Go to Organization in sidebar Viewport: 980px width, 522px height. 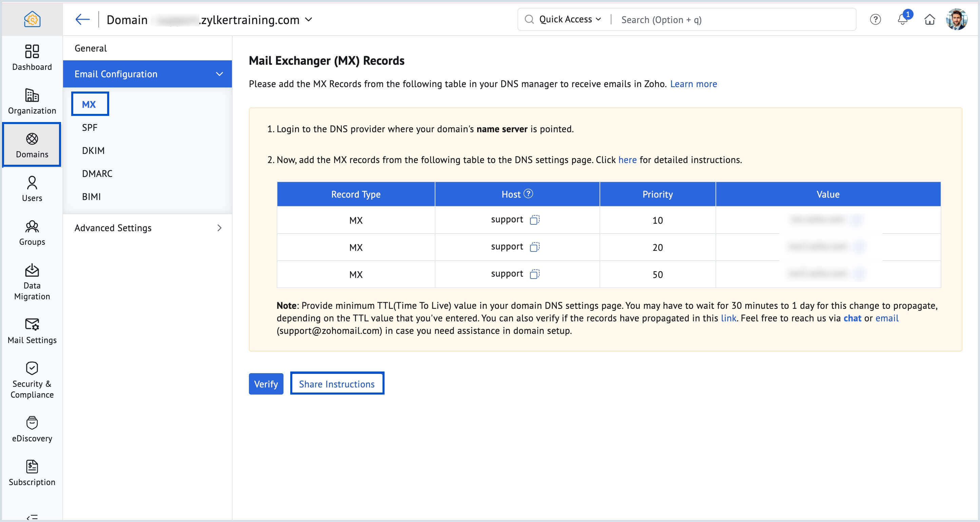click(x=32, y=101)
